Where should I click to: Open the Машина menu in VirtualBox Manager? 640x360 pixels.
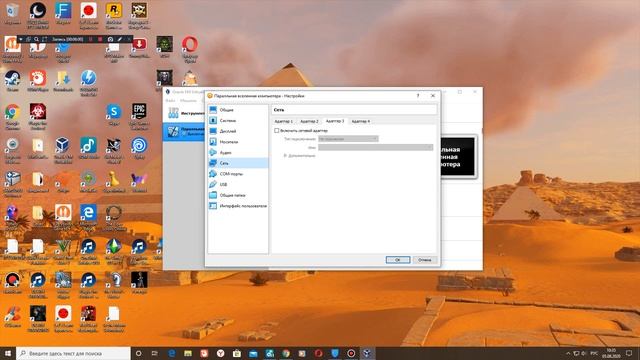(188, 100)
